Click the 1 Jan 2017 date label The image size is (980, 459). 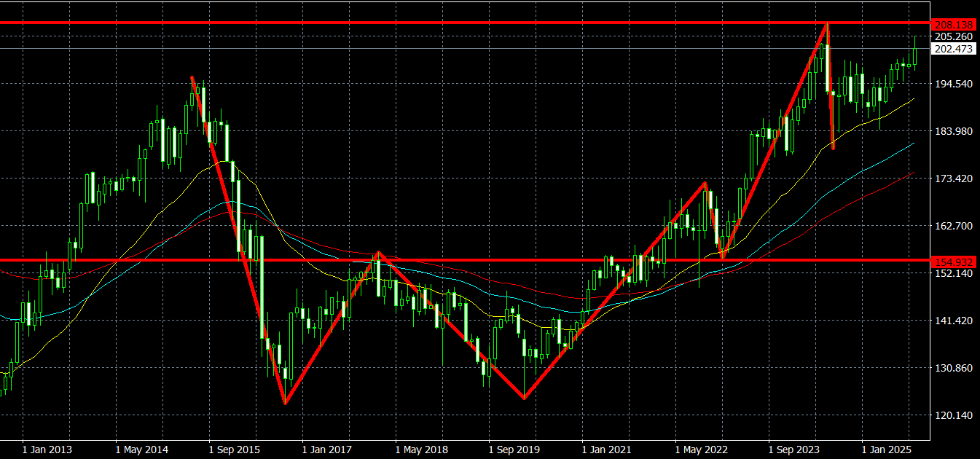click(x=328, y=450)
